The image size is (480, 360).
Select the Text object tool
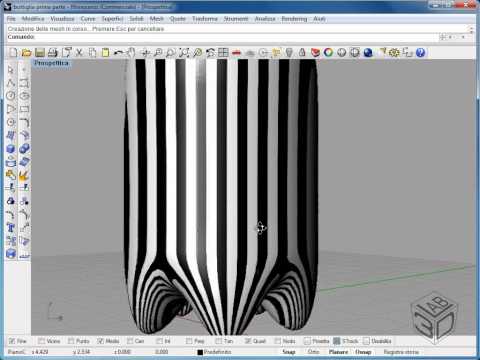pos(11,228)
